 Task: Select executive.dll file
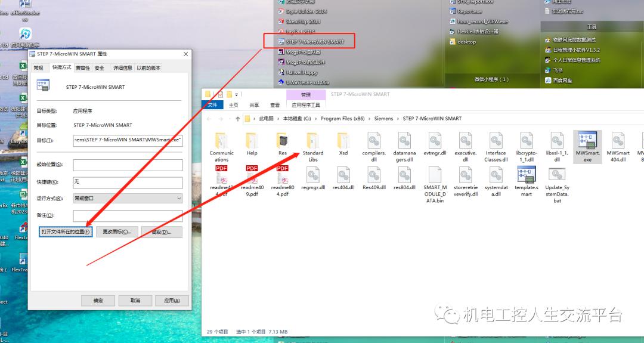coord(465,147)
